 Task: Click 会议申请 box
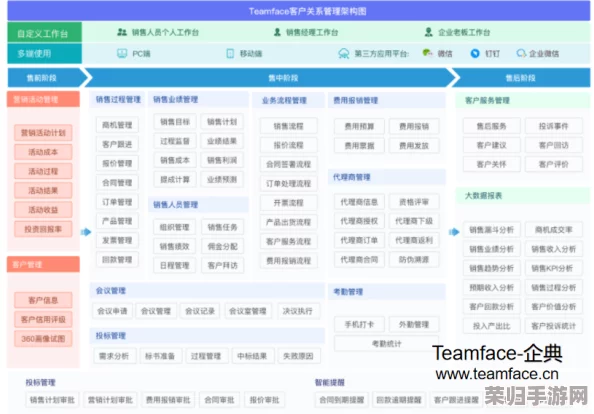click(112, 311)
